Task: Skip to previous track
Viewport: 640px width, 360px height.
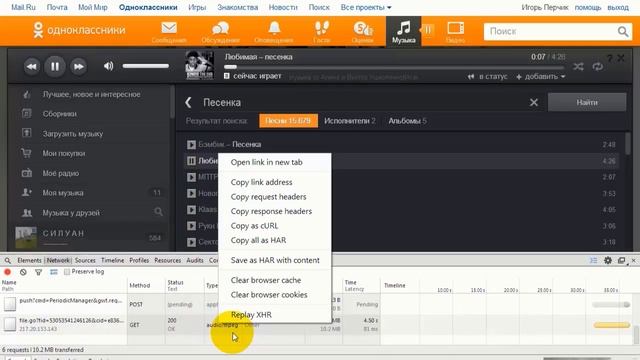Action: tap(31, 66)
